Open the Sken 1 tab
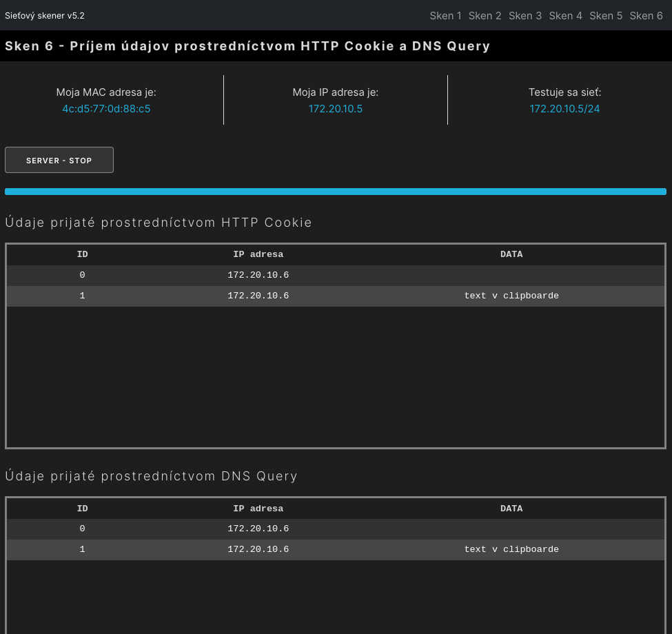 pyautogui.click(x=445, y=16)
